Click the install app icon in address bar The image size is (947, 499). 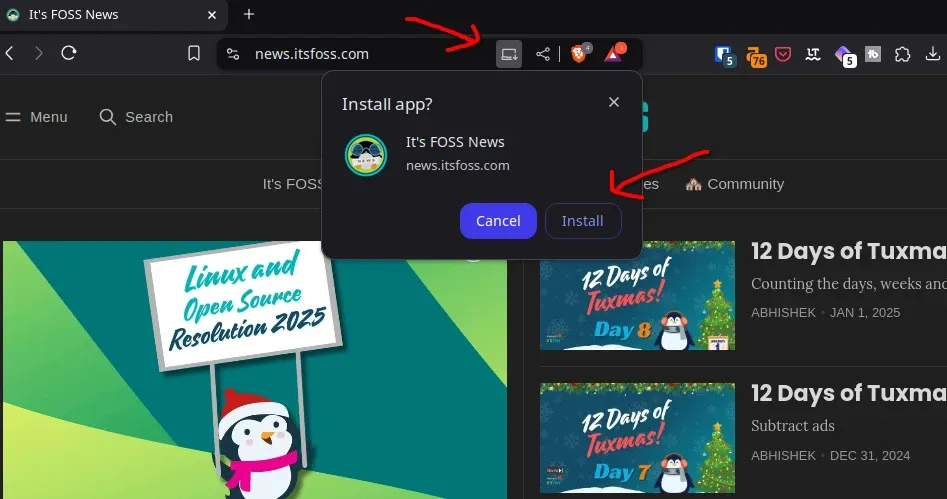[x=509, y=54]
